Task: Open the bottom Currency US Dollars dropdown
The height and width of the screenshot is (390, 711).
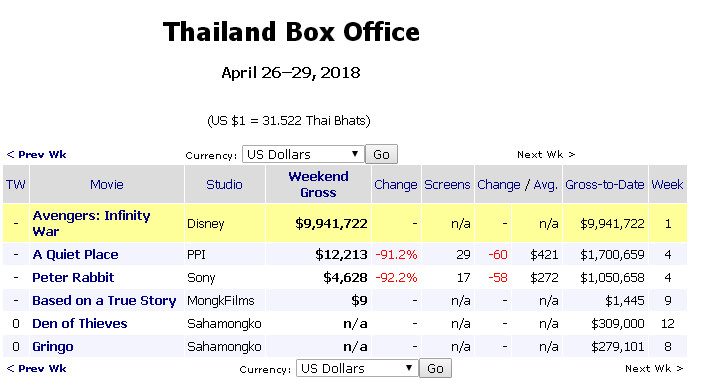Action: point(357,368)
